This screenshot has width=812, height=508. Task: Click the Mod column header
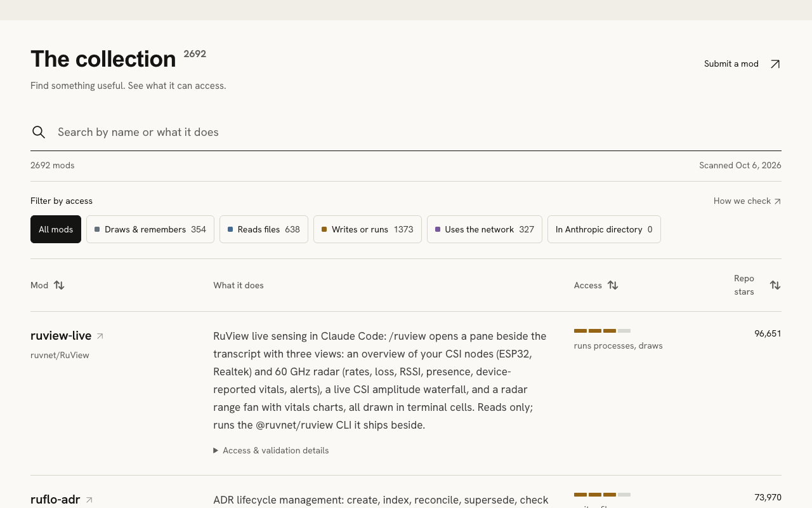48,285
